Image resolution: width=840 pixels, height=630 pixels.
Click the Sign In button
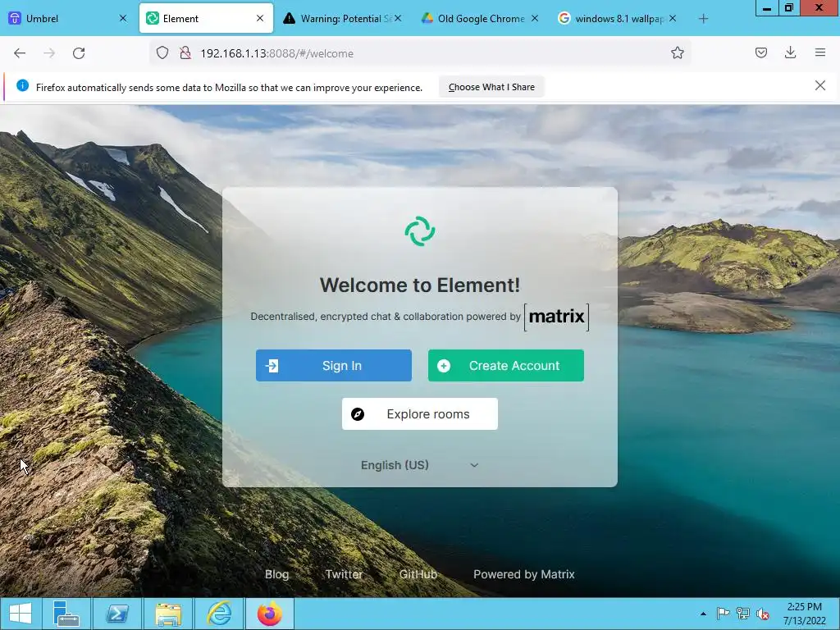[334, 365]
